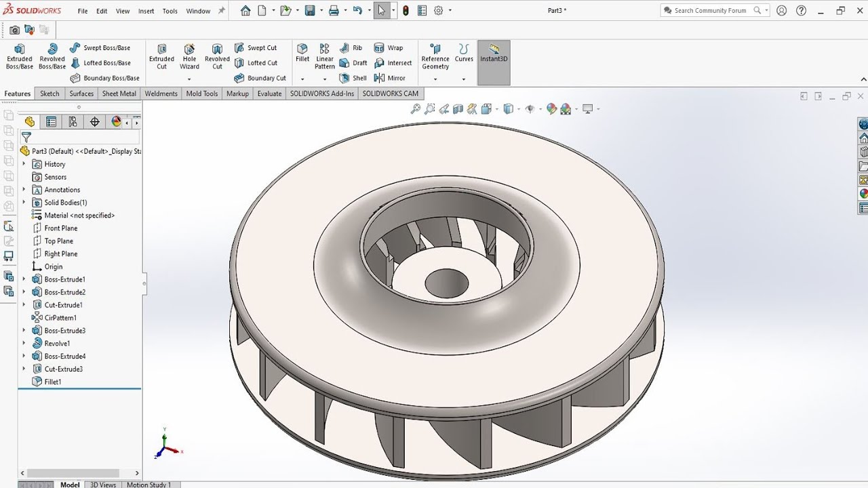Pick the Lofted Cut tool
Image resolution: width=868 pixels, height=488 pixels.
tap(256, 62)
